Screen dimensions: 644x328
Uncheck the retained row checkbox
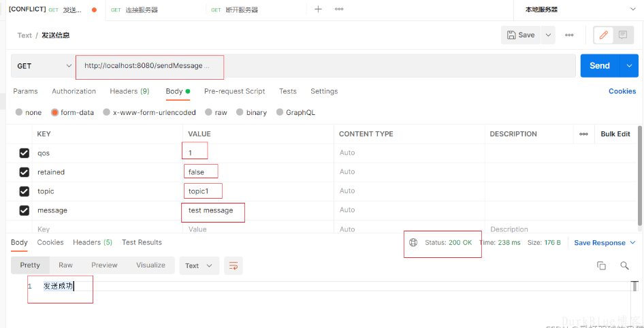tap(25, 172)
